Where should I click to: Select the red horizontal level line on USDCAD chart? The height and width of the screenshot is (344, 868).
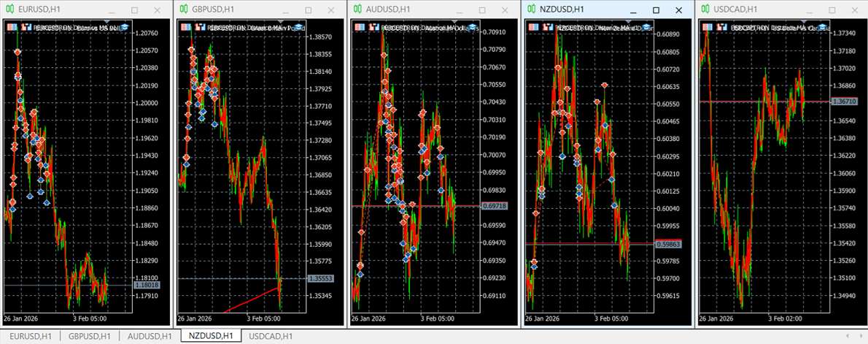[764, 101]
